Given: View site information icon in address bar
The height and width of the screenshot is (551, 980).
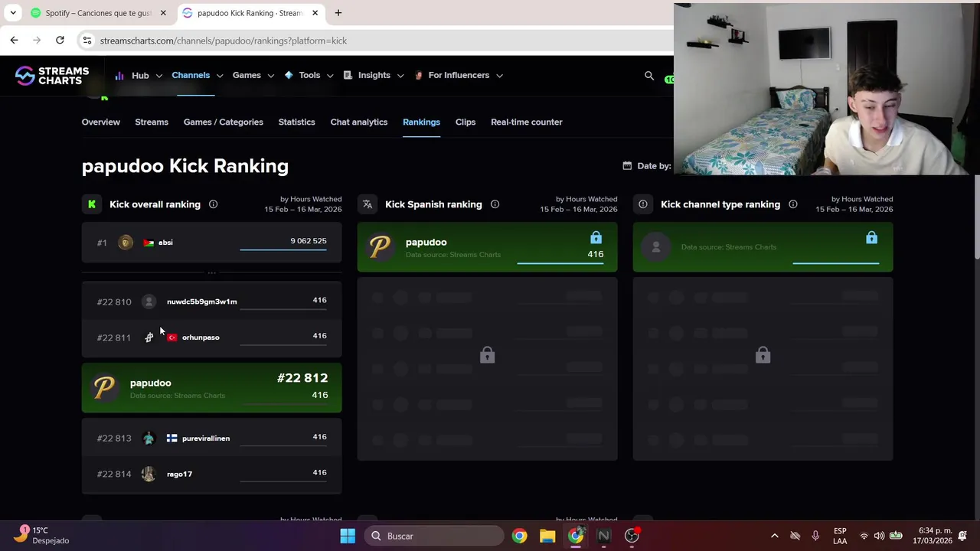Looking at the screenshot, I should tap(87, 41).
